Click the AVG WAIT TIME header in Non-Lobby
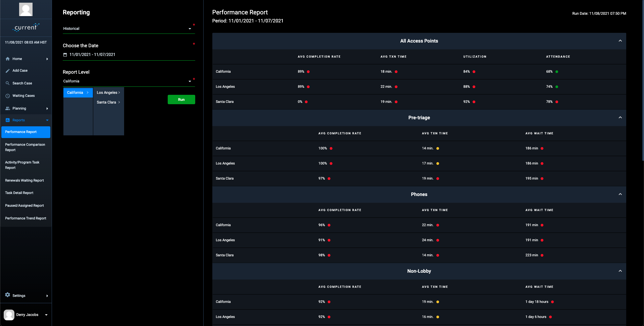Screen dimensions: 644x326 [x=539, y=287]
